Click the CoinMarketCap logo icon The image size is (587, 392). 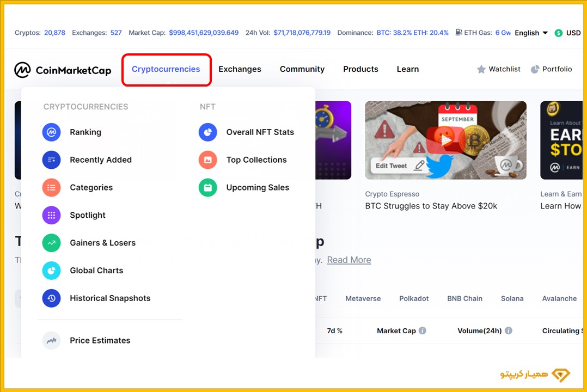coord(22,70)
